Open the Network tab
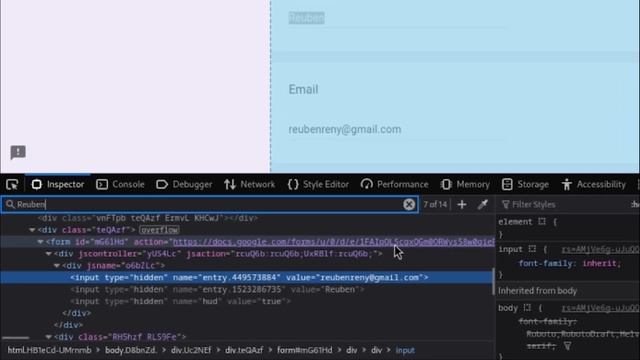Viewport: 640px width, 360px height. (x=249, y=184)
